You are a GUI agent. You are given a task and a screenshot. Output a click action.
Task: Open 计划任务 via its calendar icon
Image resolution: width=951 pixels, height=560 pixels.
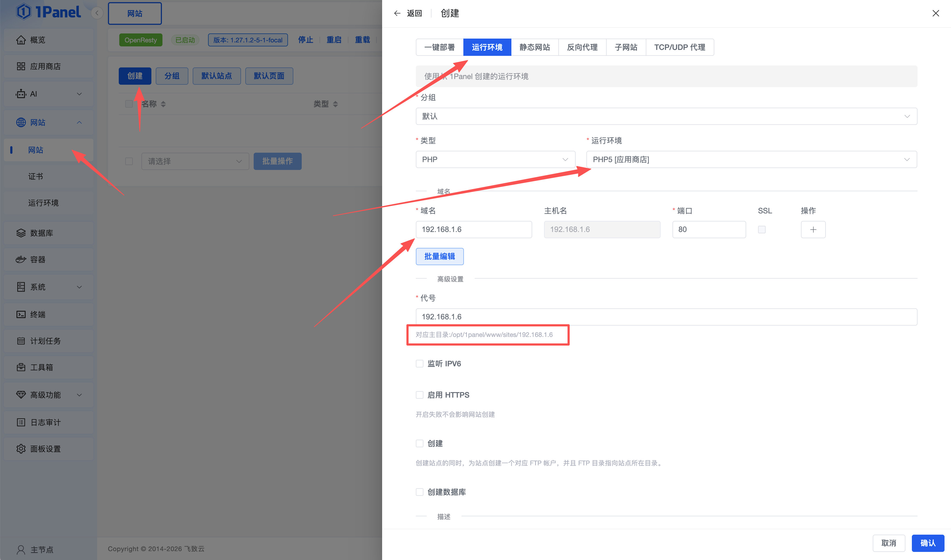[21, 341]
